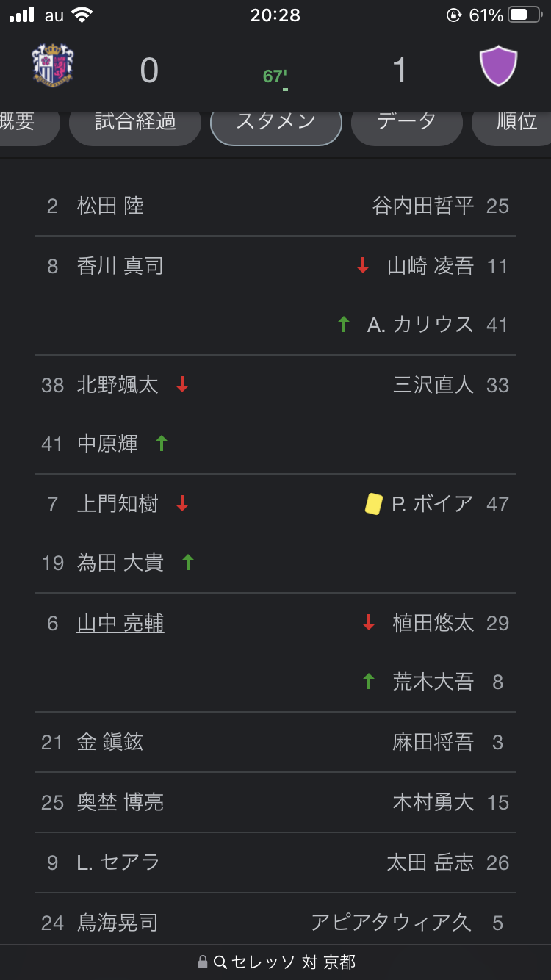Tap red down arrow beside 上門知樹
The height and width of the screenshot is (980, 551).
[x=182, y=504]
